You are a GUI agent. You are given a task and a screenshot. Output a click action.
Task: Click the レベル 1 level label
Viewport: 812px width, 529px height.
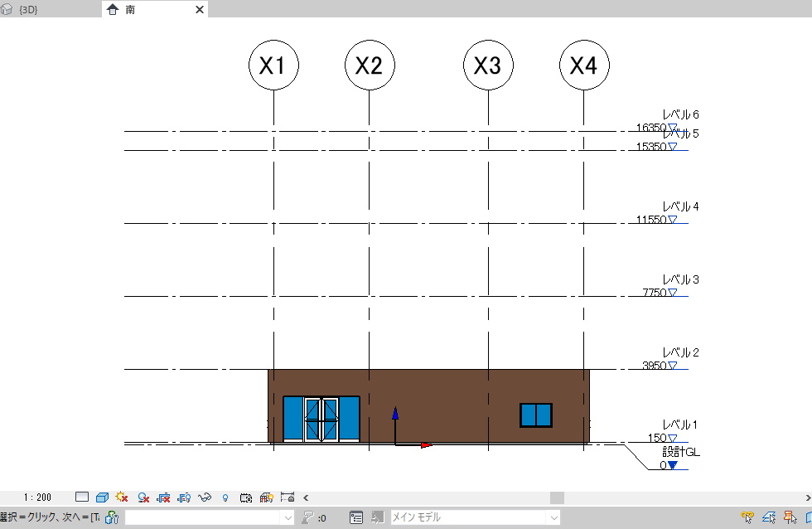click(x=680, y=425)
